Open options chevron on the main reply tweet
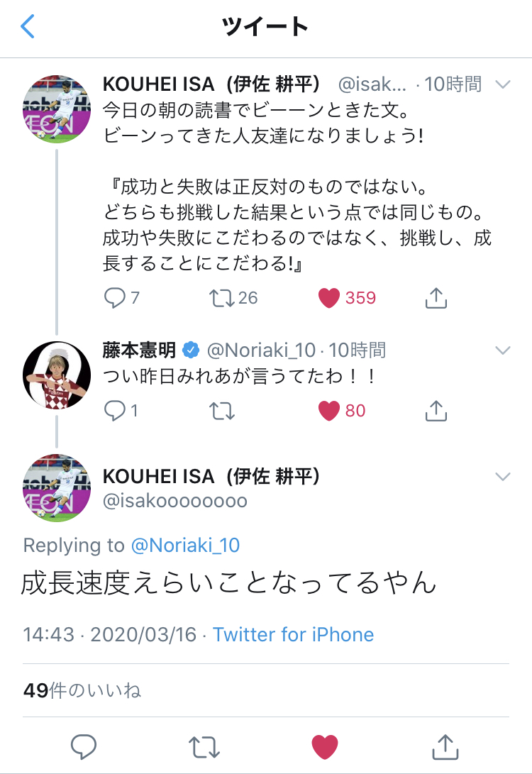The image size is (532, 774). coord(502,476)
